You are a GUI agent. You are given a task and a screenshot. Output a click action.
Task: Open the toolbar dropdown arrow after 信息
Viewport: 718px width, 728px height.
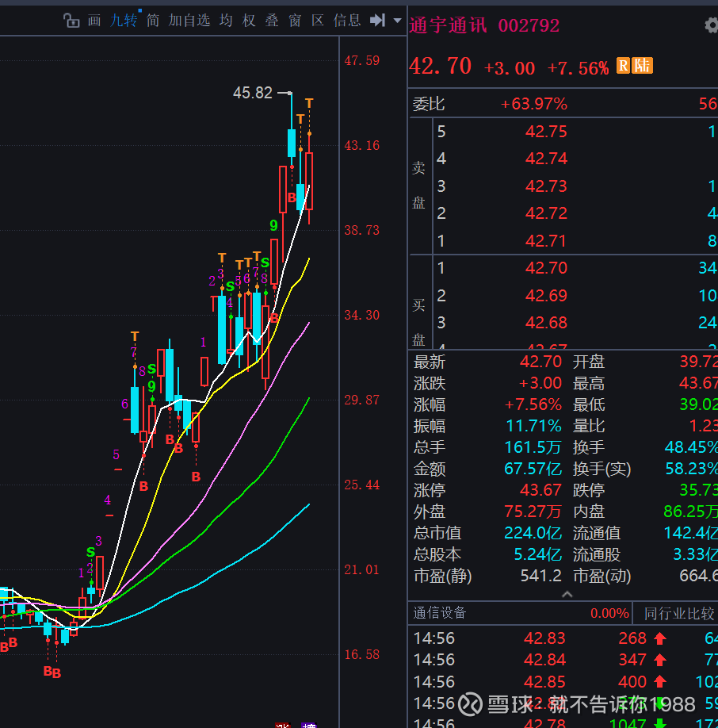click(x=398, y=21)
